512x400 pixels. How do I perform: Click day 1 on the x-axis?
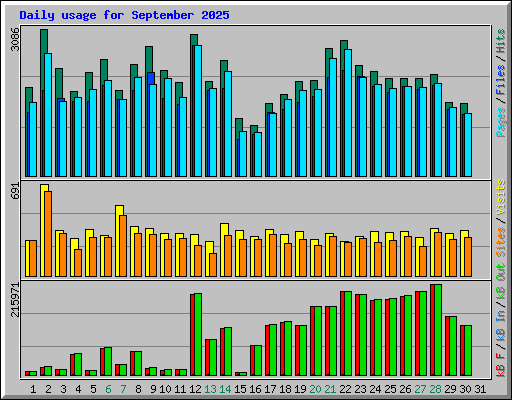(33, 389)
